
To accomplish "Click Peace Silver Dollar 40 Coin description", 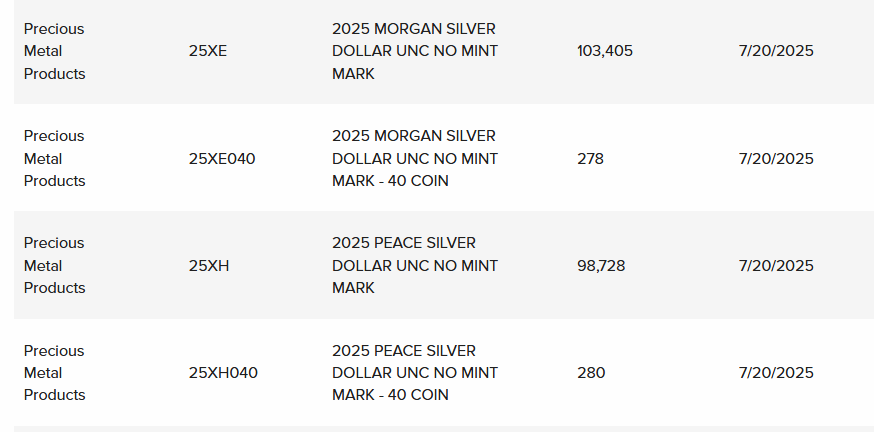I will [x=415, y=373].
